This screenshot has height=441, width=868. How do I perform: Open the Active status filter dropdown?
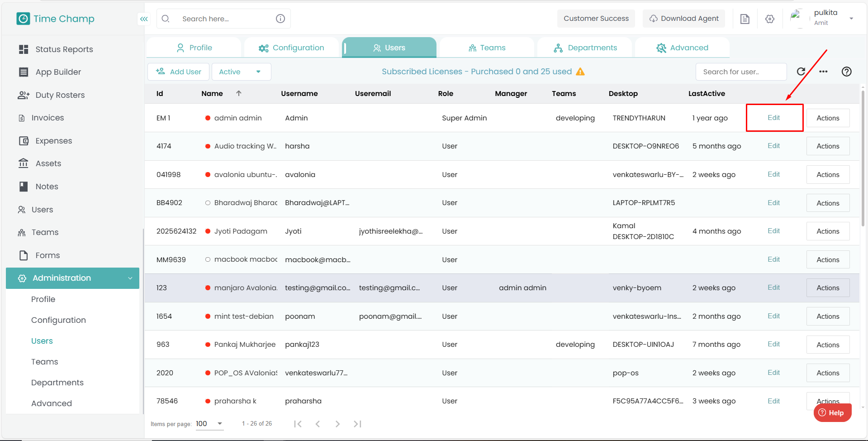[x=241, y=72]
